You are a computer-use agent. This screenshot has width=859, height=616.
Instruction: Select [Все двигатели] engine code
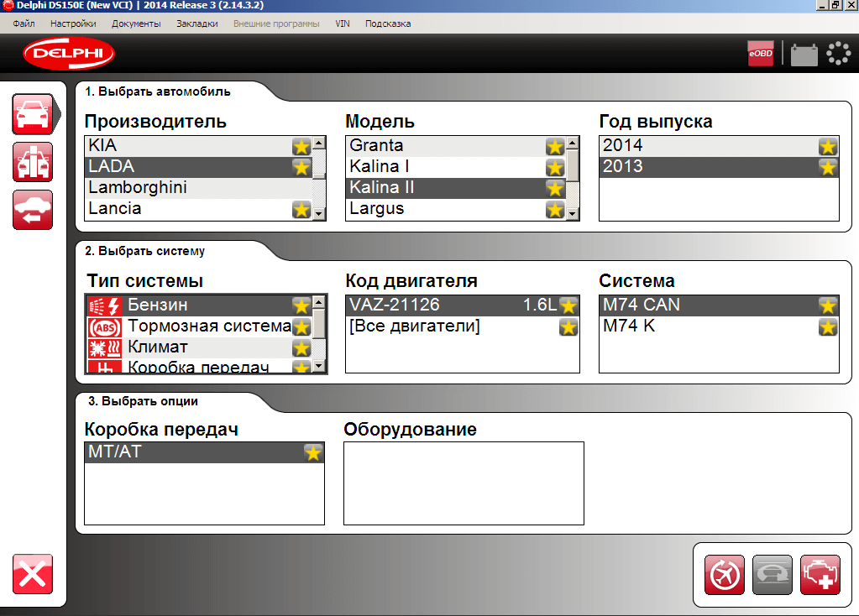pos(463,327)
